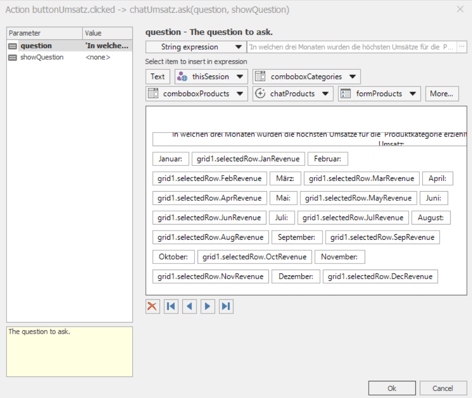Select the 'Mai:' text token

point(283,198)
